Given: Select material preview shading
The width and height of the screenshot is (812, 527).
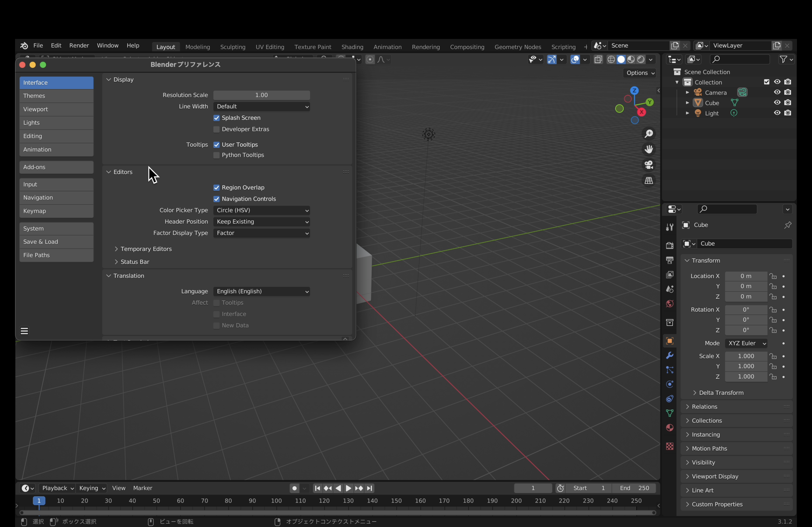Looking at the screenshot, I should click(631, 60).
